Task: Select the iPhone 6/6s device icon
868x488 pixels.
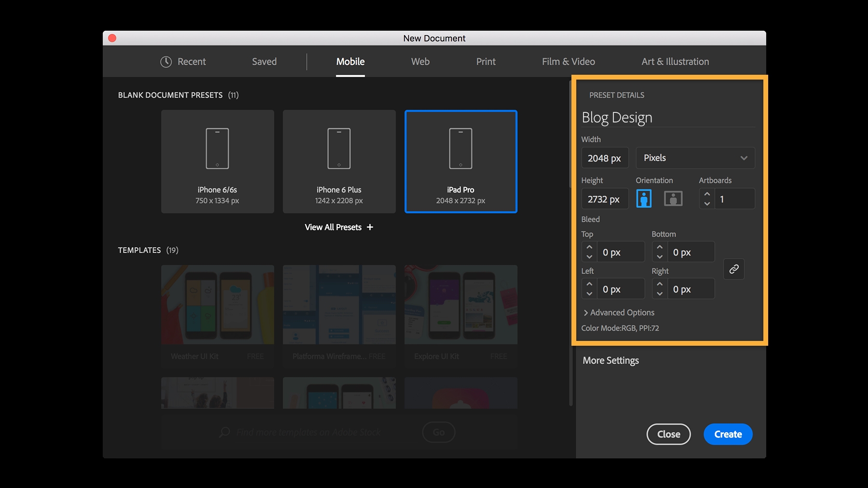Action: [217, 149]
